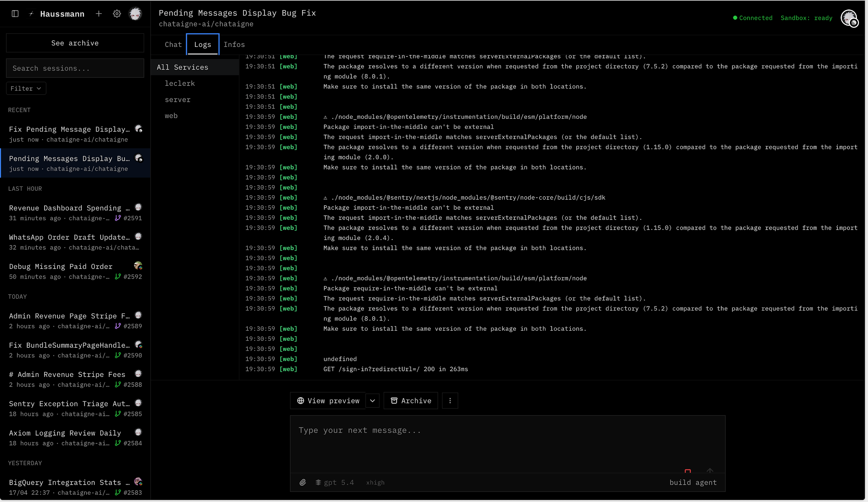Switch the build agent mode selector
This screenshot has width=868, height=502.
693,482
